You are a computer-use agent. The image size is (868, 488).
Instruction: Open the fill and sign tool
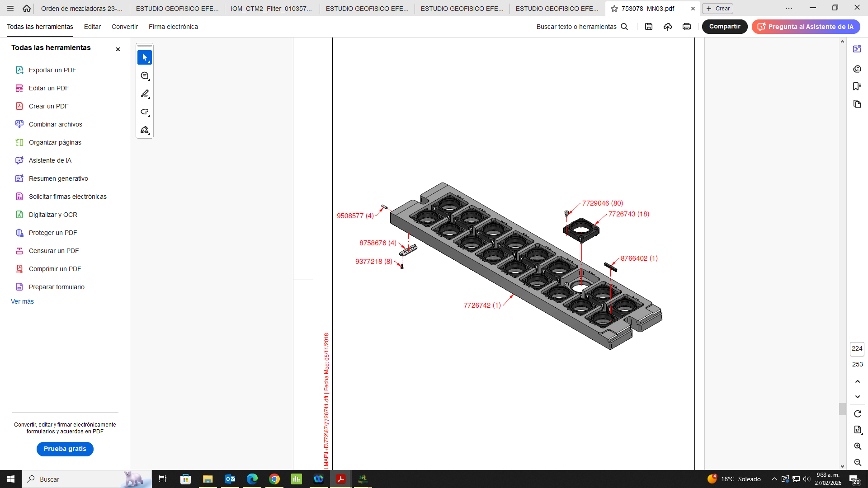(x=145, y=130)
